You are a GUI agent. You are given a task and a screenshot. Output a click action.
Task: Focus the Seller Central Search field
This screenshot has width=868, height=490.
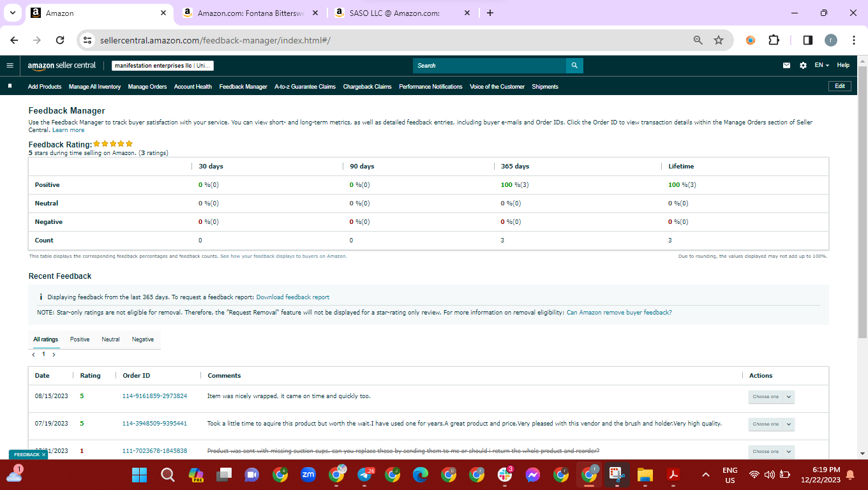[490, 66]
